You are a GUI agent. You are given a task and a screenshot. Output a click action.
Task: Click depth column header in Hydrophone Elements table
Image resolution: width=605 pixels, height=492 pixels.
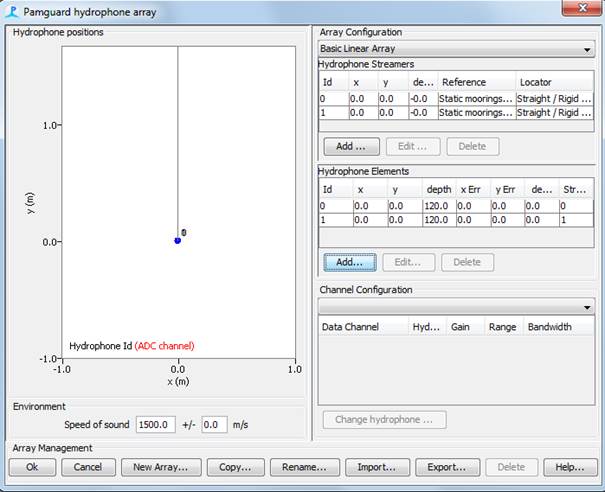pos(439,189)
